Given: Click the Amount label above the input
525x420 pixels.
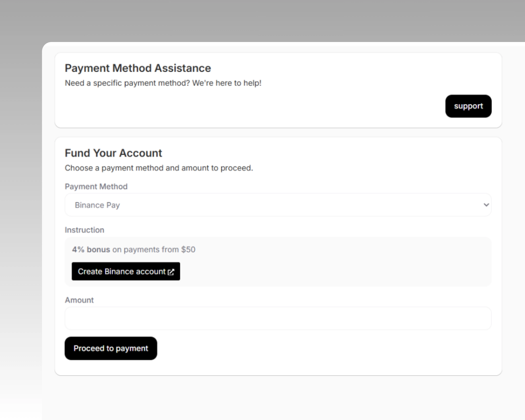Looking at the screenshot, I should coord(79,300).
